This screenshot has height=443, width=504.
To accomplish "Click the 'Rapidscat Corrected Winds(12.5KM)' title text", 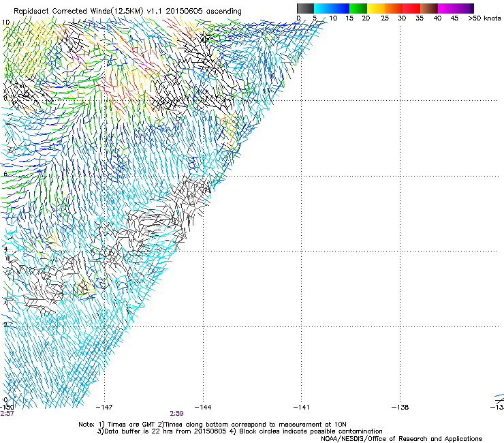I will tap(78, 11).
